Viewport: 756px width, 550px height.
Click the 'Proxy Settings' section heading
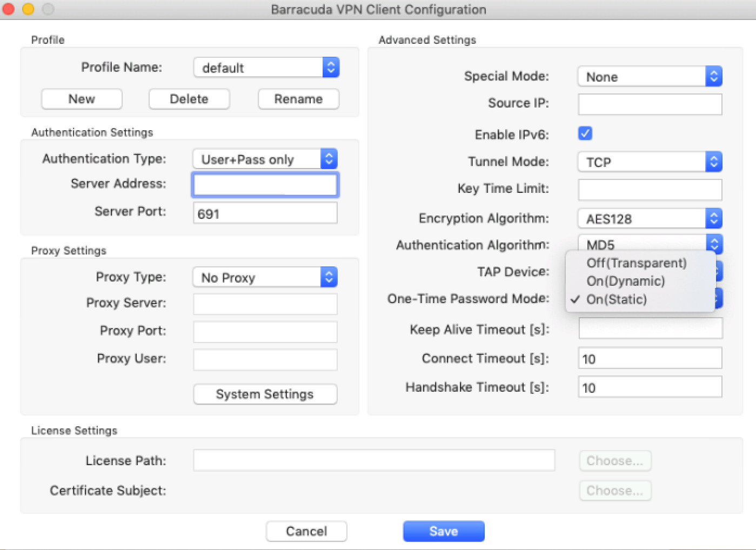(69, 251)
